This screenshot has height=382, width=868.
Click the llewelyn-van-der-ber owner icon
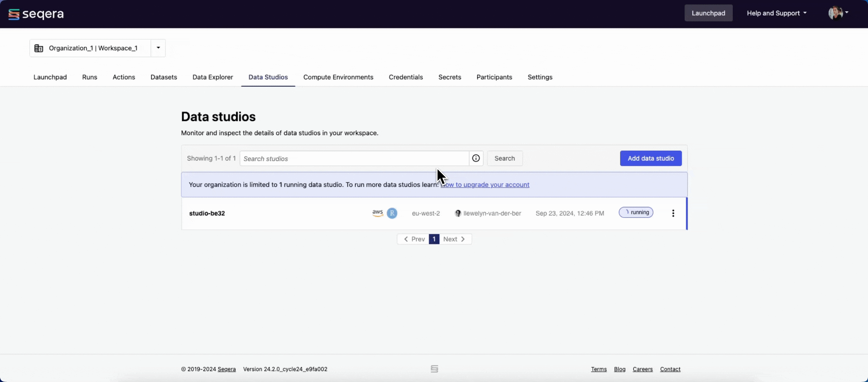tap(457, 213)
